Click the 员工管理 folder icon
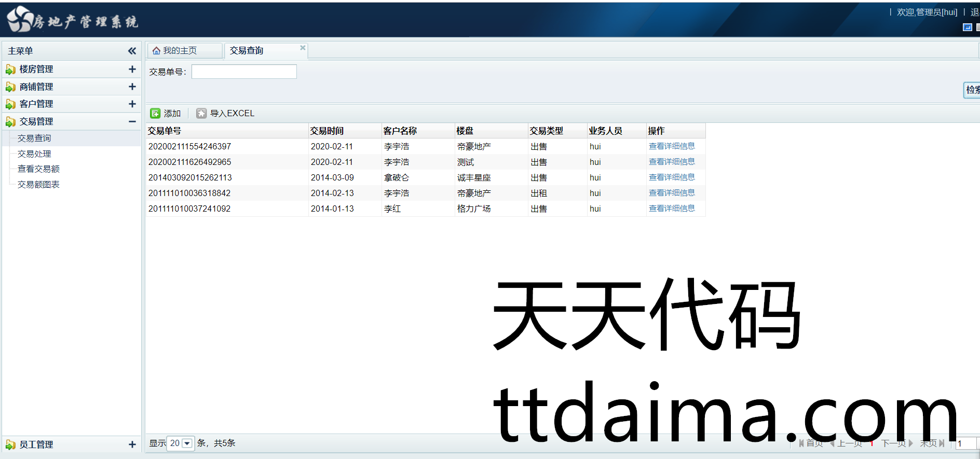 point(10,445)
